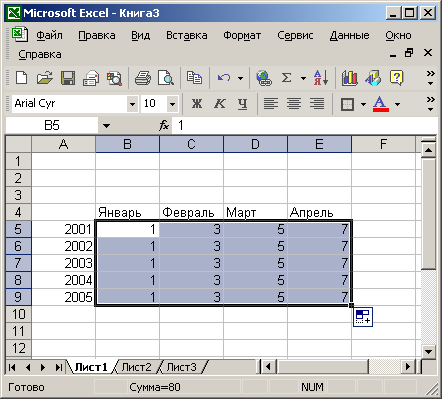The width and height of the screenshot is (442, 399).
Task: Save the workbook with floppy disk icon
Action: pyautogui.click(x=68, y=78)
